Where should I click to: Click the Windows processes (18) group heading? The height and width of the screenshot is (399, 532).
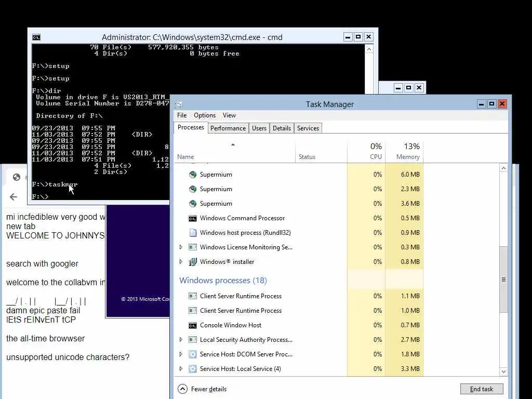[x=223, y=280]
